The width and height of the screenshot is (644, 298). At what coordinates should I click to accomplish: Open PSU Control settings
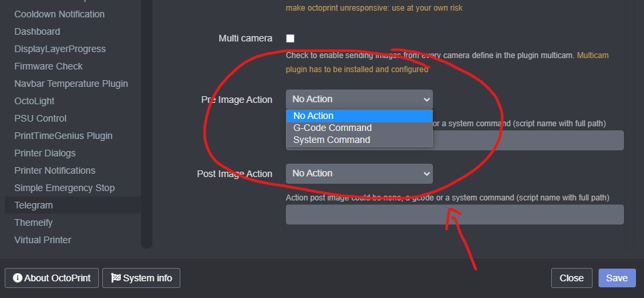click(x=40, y=118)
